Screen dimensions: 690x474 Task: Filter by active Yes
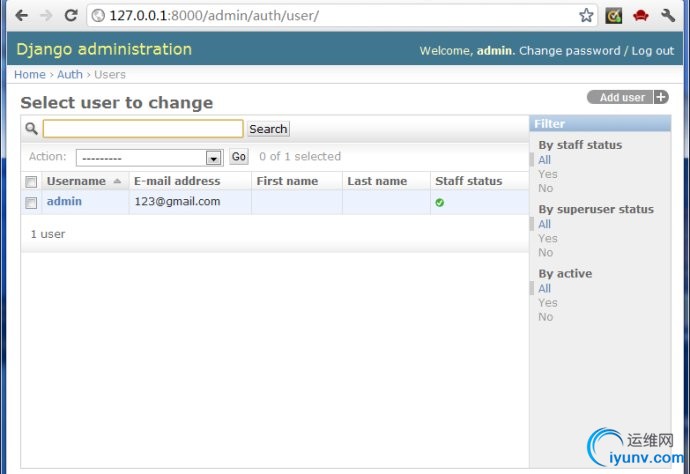pyautogui.click(x=548, y=303)
